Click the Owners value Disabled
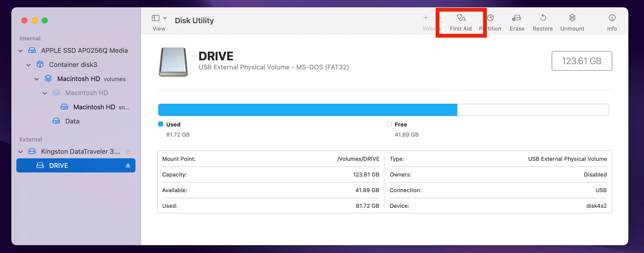The width and height of the screenshot is (644, 253). click(x=595, y=174)
